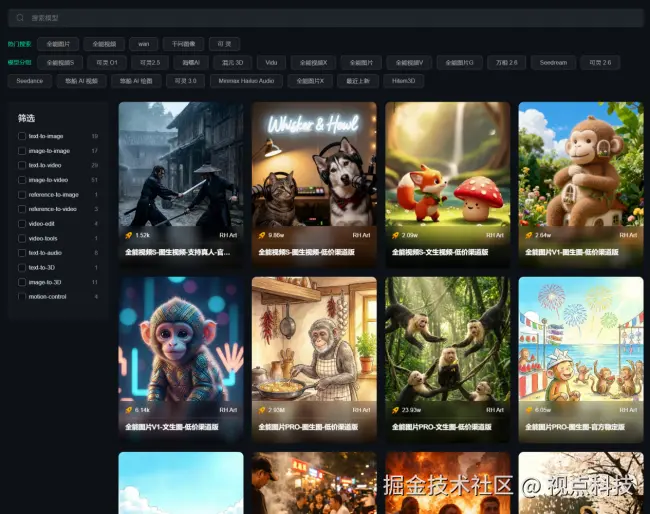This screenshot has height=514, width=650.
Task: Click rocket icon beside 9.86w count
Action: point(261,235)
